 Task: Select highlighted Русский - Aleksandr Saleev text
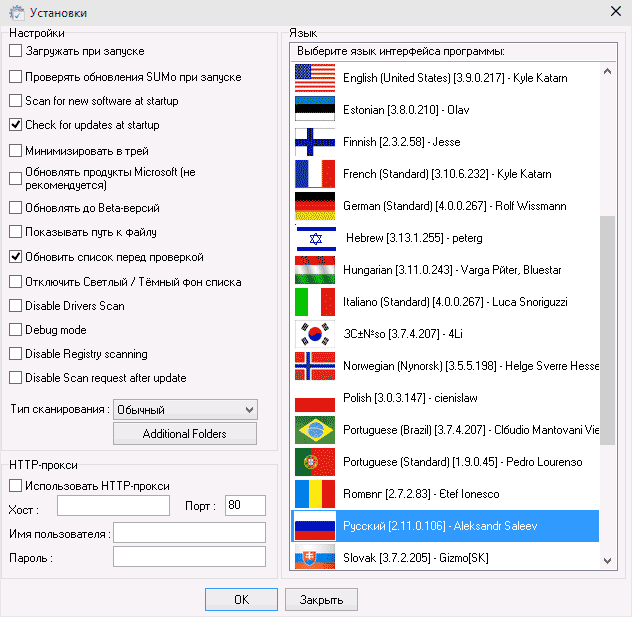pyautogui.click(x=440, y=526)
